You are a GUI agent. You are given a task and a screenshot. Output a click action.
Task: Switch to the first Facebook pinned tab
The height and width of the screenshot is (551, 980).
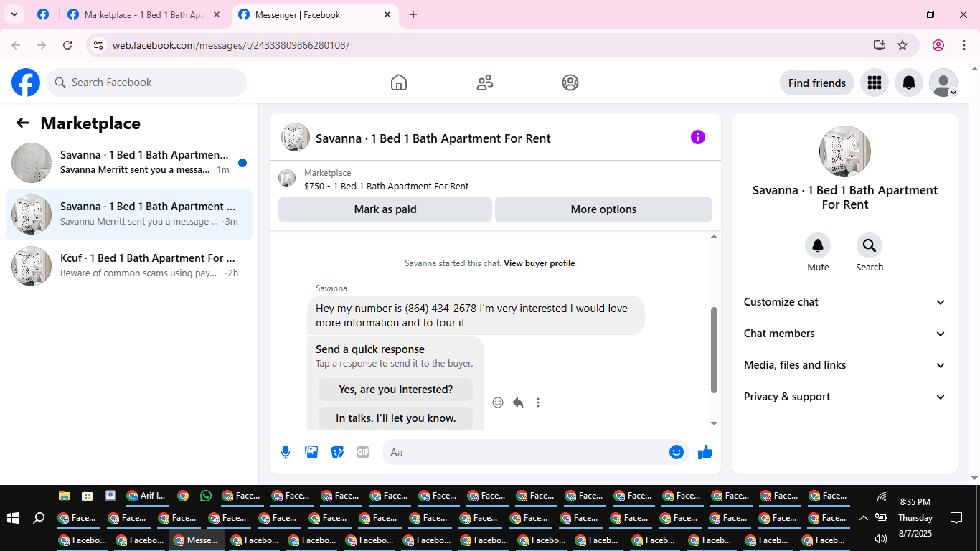click(x=43, y=14)
